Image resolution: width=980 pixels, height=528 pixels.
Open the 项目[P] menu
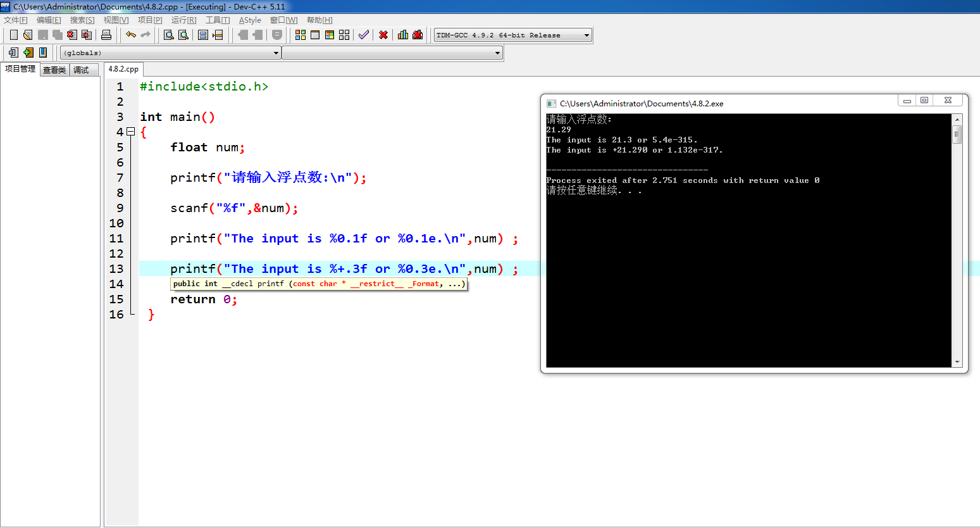tap(150, 20)
